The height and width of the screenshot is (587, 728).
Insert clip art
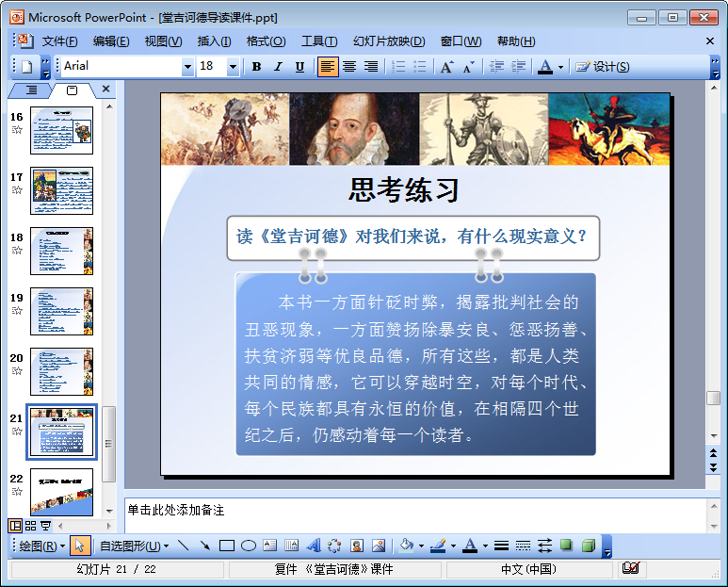point(357,546)
